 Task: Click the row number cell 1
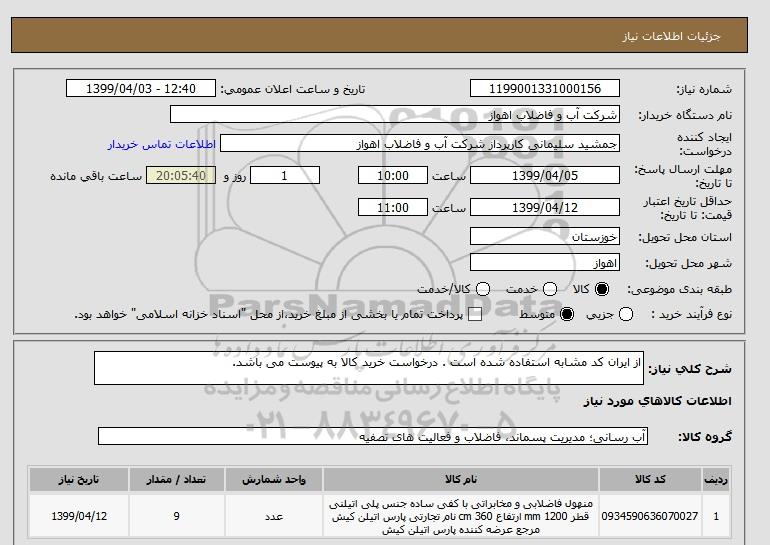(716, 516)
